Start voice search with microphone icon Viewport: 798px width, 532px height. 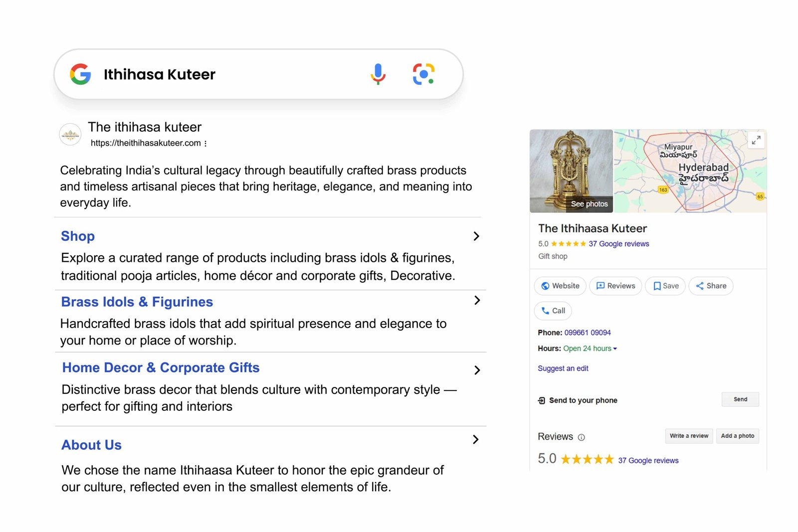point(378,74)
